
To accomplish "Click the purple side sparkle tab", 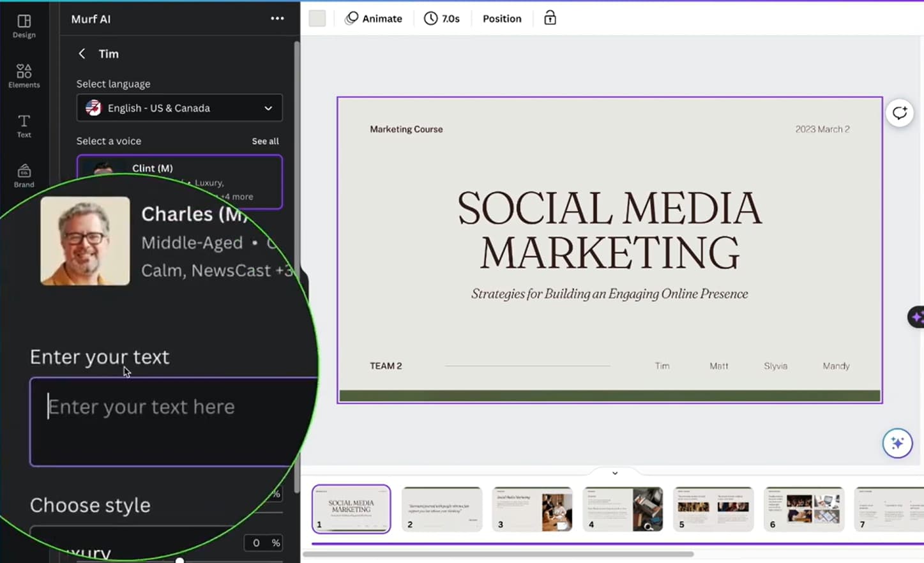I will (x=916, y=317).
